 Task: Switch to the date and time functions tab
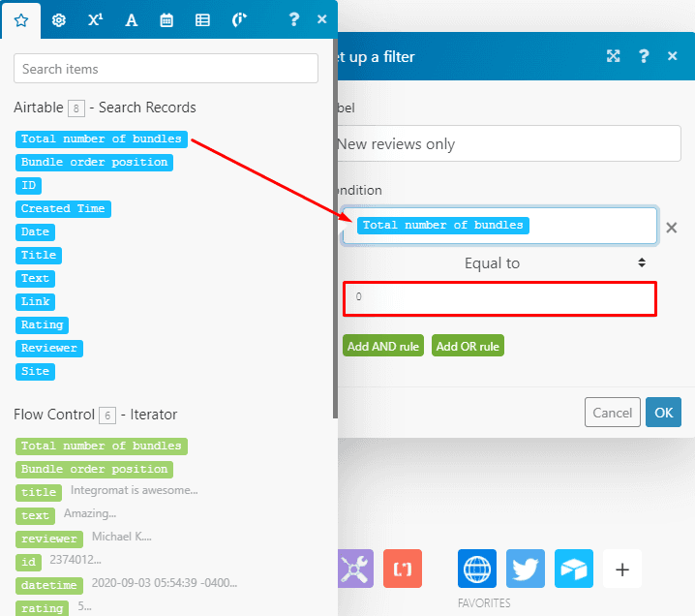tap(166, 19)
